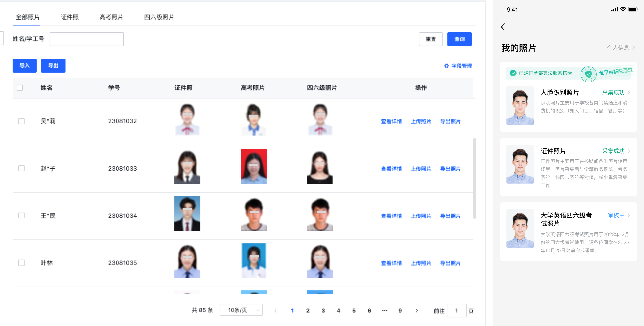Check the row checkbox for 王*民
Image resolution: width=644 pixels, height=326 pixels.
pos(22,216)
